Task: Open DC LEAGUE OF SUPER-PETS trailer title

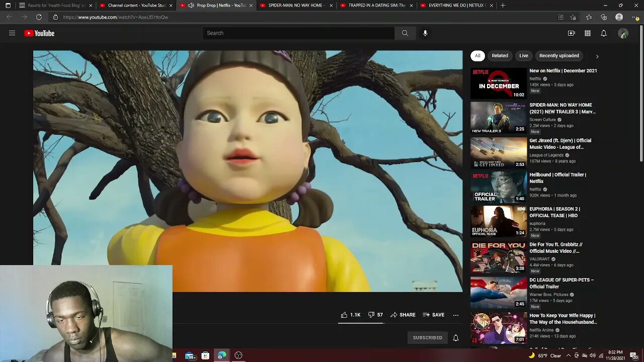Action: coord(561,283)
